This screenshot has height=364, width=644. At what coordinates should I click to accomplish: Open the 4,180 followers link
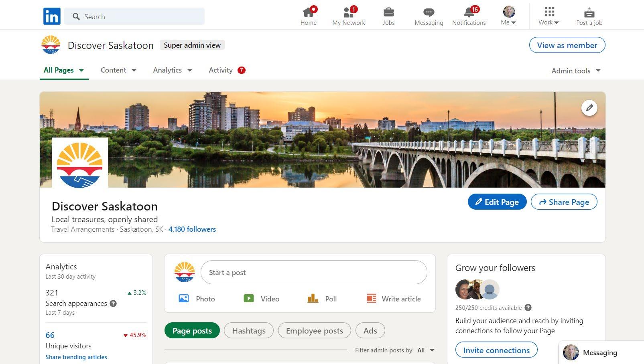pyautogui.click(x=192, y=229)
